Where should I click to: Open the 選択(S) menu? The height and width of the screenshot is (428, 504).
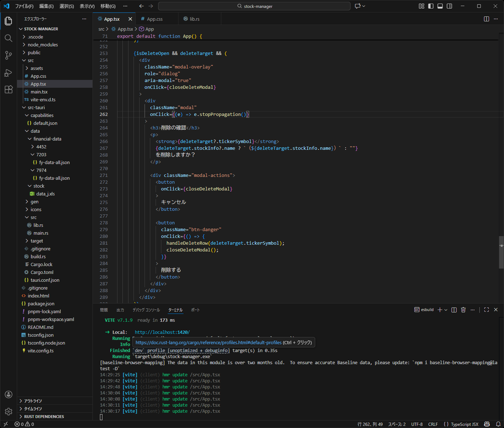66,6
